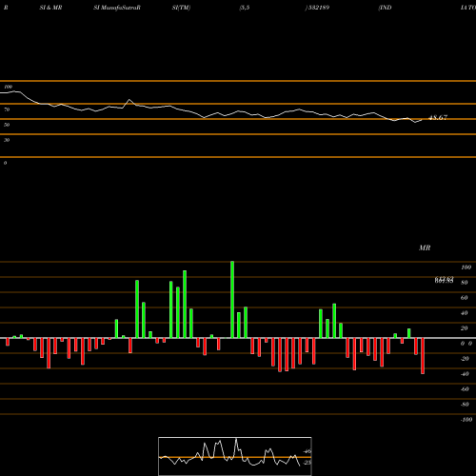Click the RSI axis label 30
The height and width of the screenshot is (476, 476).
point(7,140)
